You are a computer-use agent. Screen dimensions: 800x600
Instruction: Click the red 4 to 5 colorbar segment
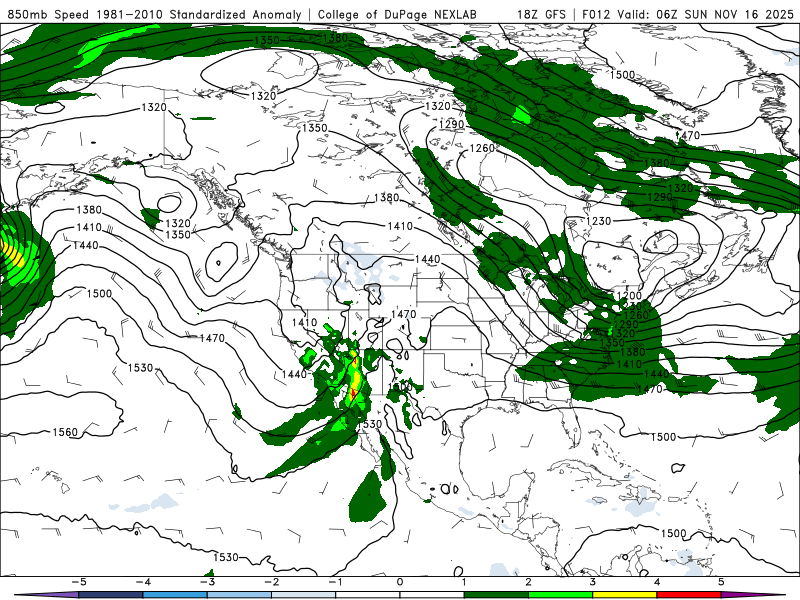(x=689, y=595)
